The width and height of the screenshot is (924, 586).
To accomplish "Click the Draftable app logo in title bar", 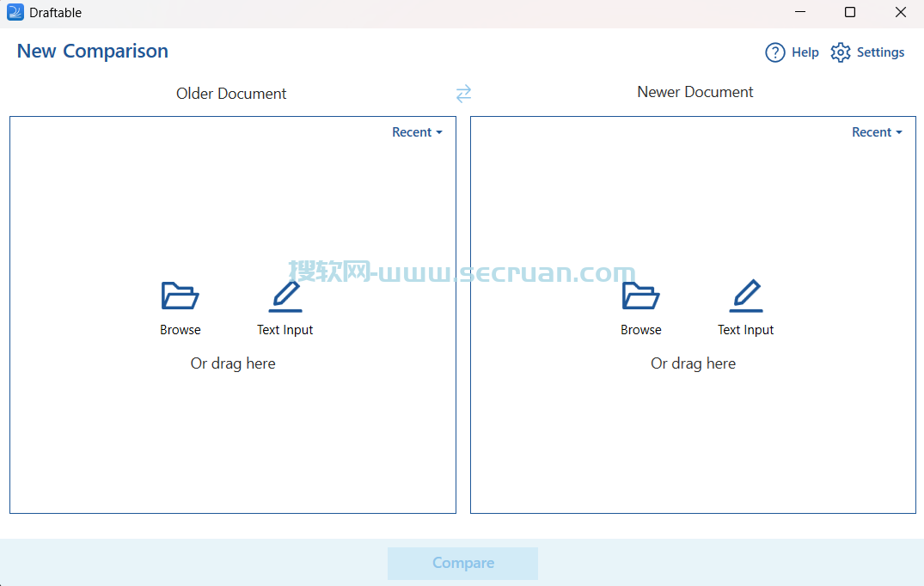I will (x=15, y=12).
